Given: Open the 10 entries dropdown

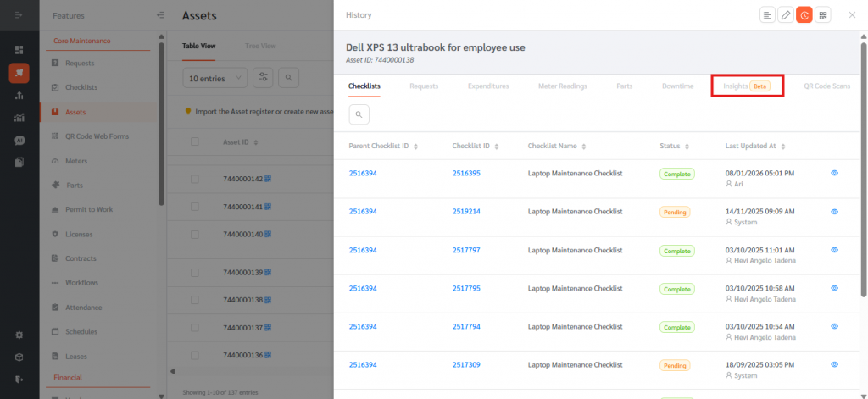Looking at the screenshot, I should (x=214, y=78).
